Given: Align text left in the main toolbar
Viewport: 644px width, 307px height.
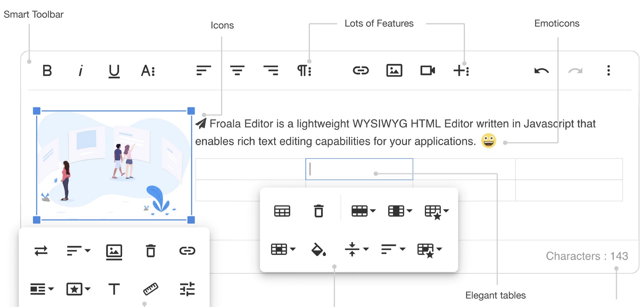Looking at the screenshot, I should 203,70.
